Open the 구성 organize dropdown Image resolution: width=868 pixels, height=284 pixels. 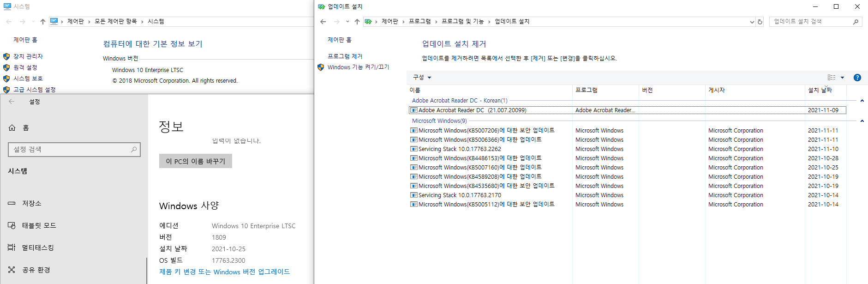tap(422, 78)
